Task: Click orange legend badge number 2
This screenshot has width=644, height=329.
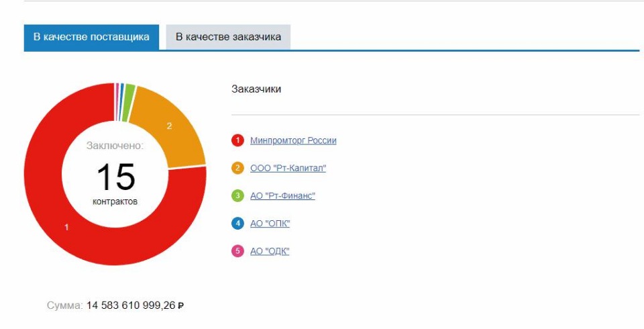Action: click(237, 169)
